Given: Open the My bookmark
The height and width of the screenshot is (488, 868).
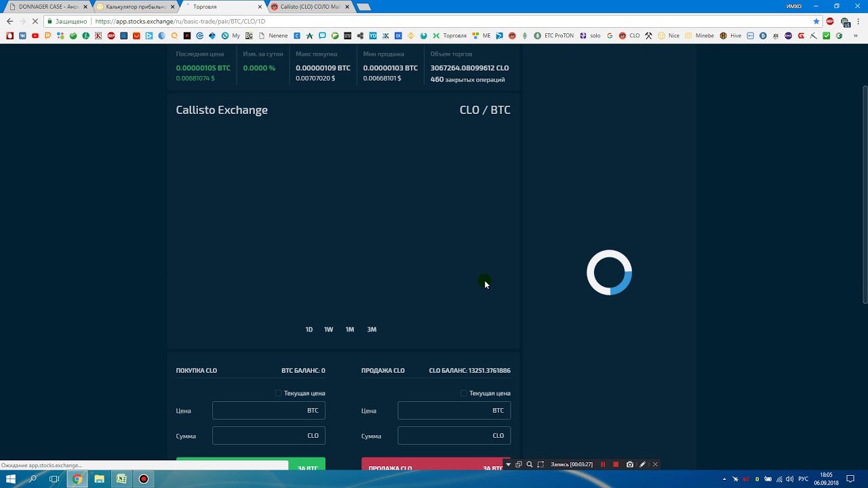Looking at the screenshot, I should [x=231, y=35].
